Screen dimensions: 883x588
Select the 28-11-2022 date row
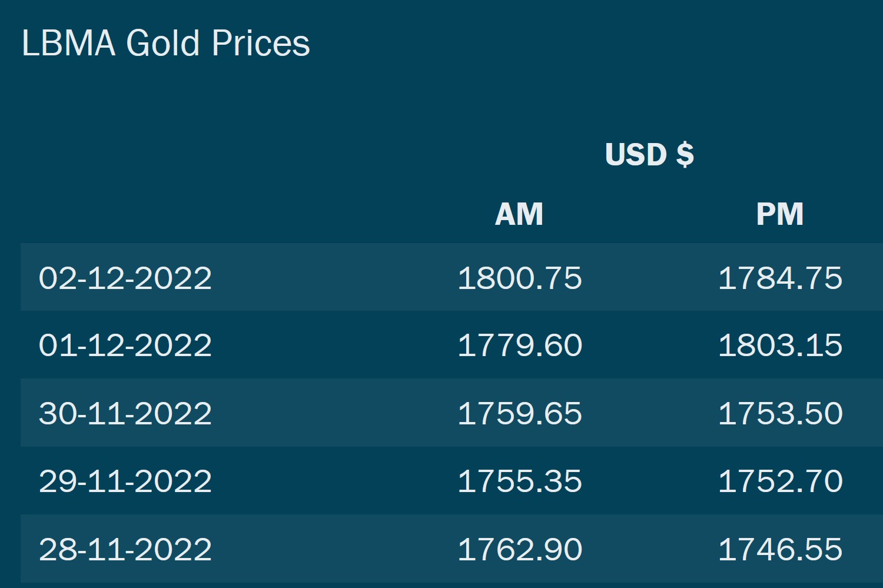452,549
